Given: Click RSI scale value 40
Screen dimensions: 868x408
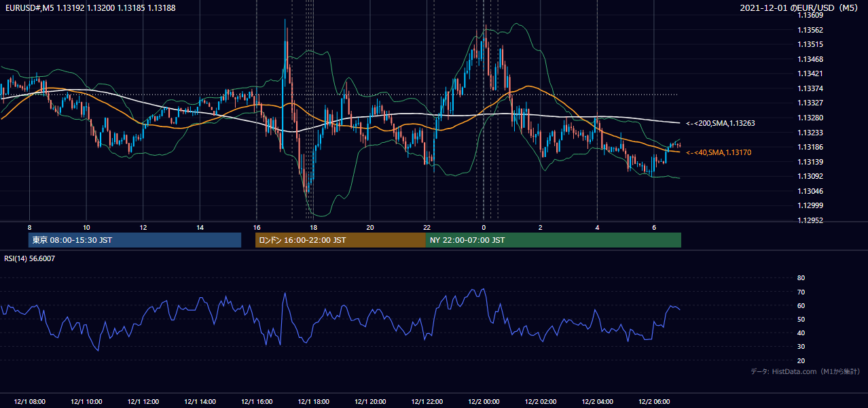Looking at the screenshot, I should click(x=801, y=333).
